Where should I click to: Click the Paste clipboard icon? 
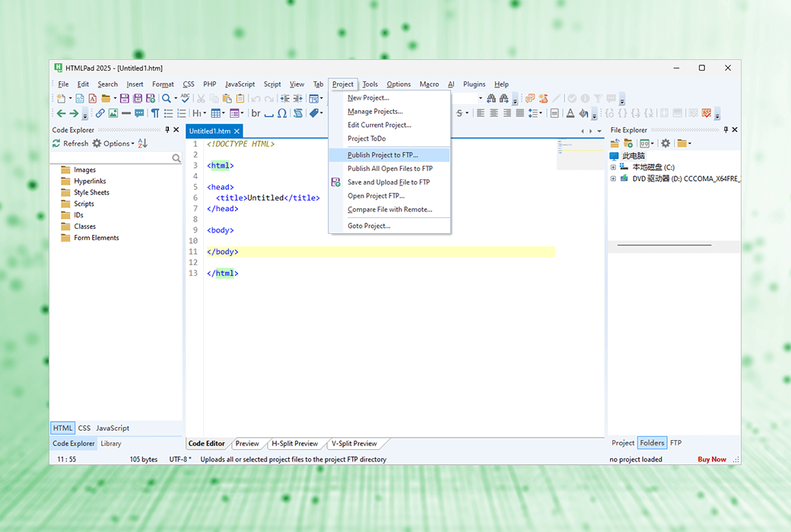coord(227,98)
